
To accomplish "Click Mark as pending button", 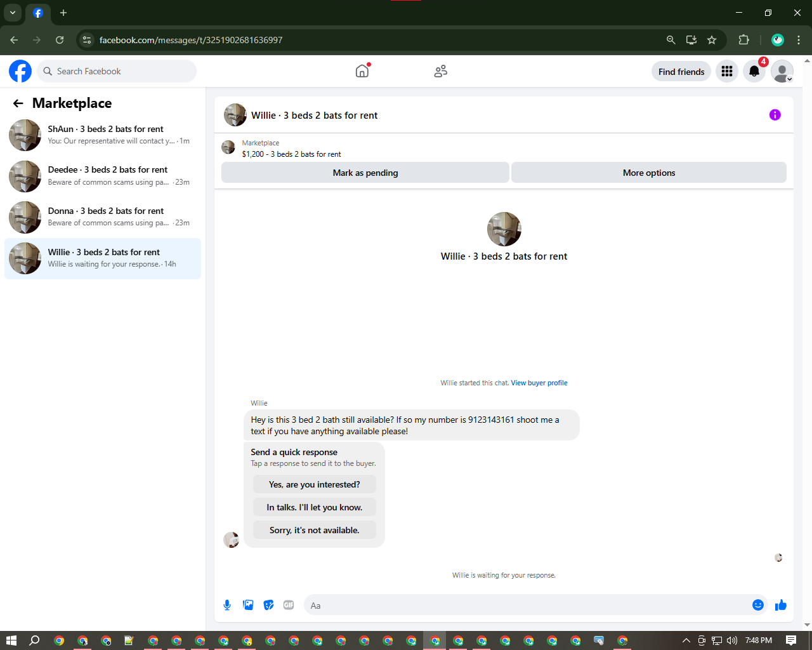I will point(365,173).
